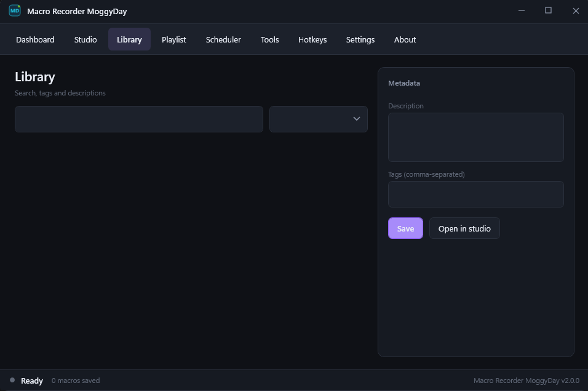Open the Scheduler tab

223,39
